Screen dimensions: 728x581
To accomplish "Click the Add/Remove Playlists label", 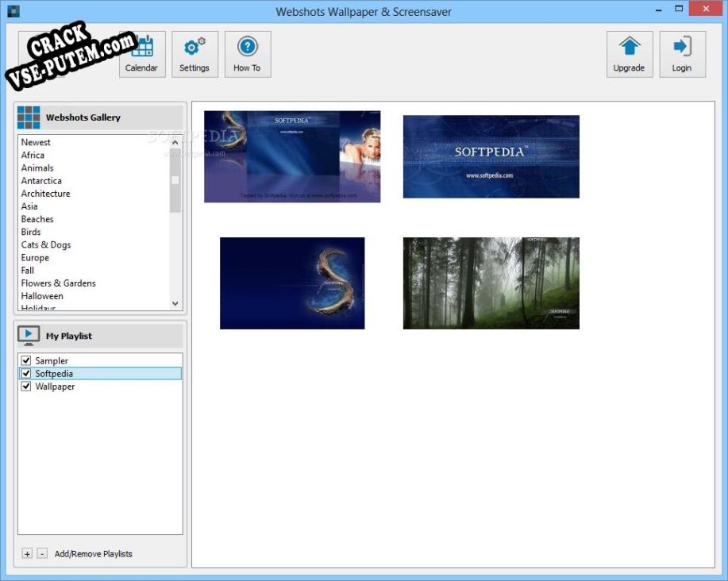I will tap(94, 554).
